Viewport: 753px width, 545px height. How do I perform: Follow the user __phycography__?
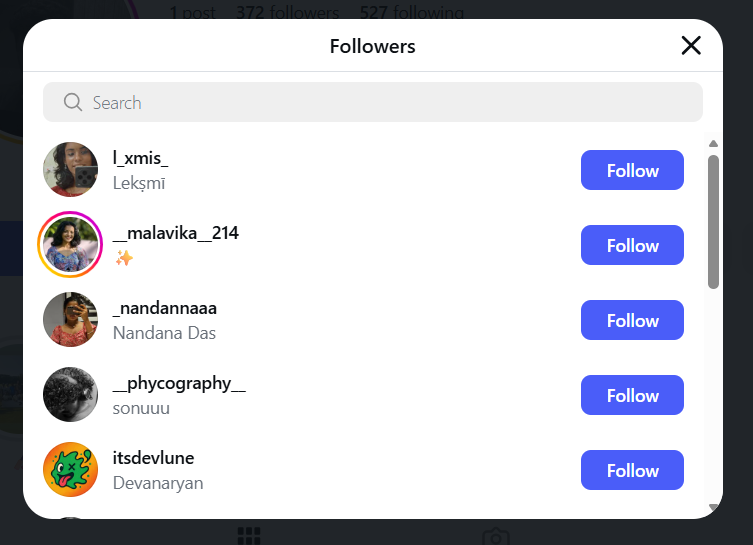pos(632,395)
